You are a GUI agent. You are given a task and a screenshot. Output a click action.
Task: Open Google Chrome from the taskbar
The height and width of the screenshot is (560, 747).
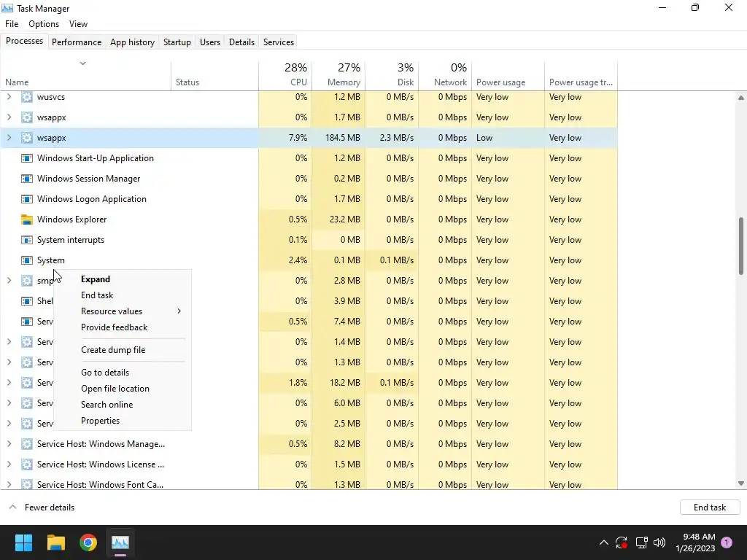88,542
